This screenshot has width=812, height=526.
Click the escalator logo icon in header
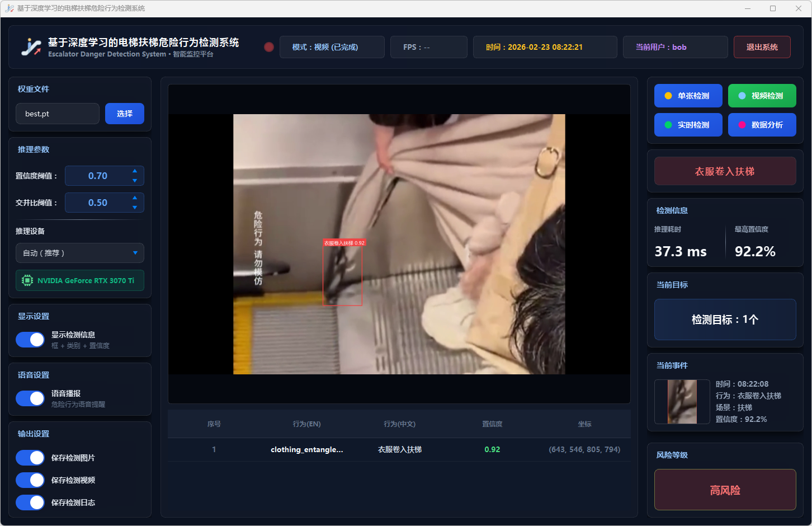31,47
